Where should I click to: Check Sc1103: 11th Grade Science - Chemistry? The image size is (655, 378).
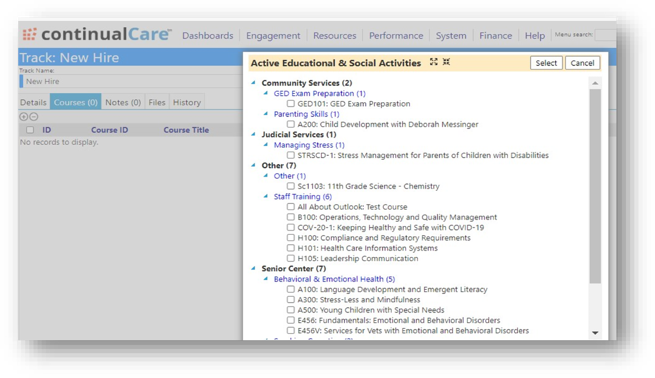click(291, 186)
